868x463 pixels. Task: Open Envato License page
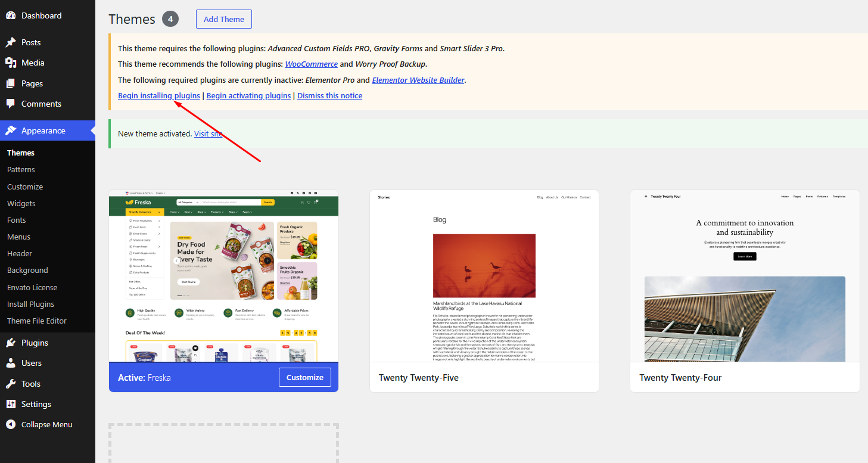point(32,287)
